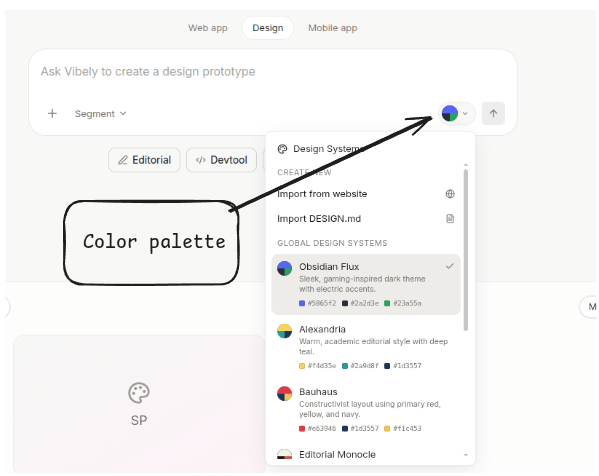Click the Editorial Monocle color circle icon
Screen dimensions: 599x476
[x=285, y=455]
